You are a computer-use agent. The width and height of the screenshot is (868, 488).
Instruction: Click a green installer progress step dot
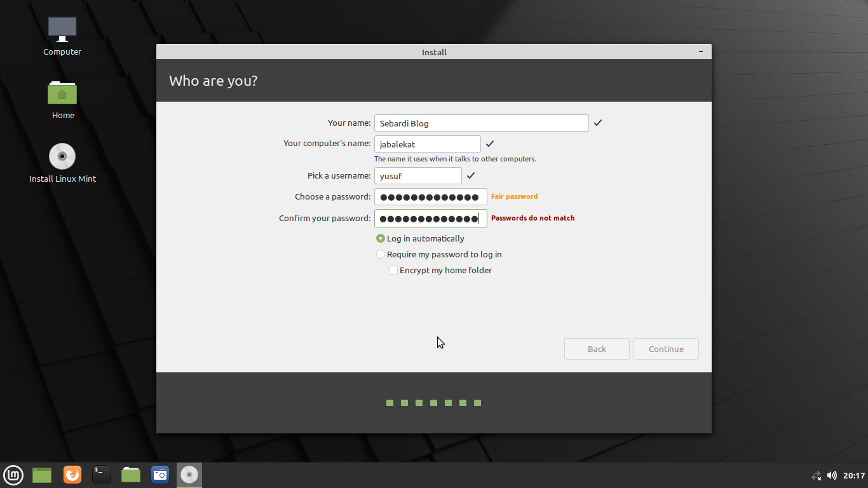(x=390, y=402)
